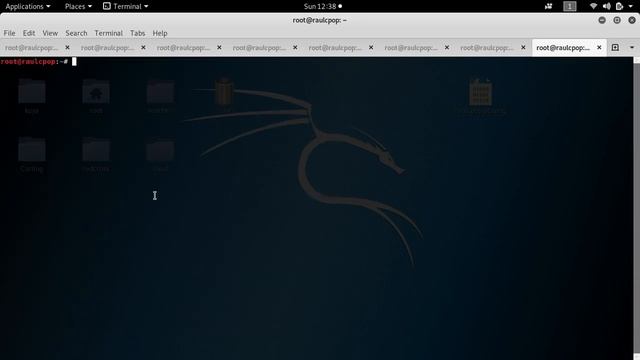The image size is (640, 360).
Task: Minimize the terminal window
Action: (x=602, y=20)
